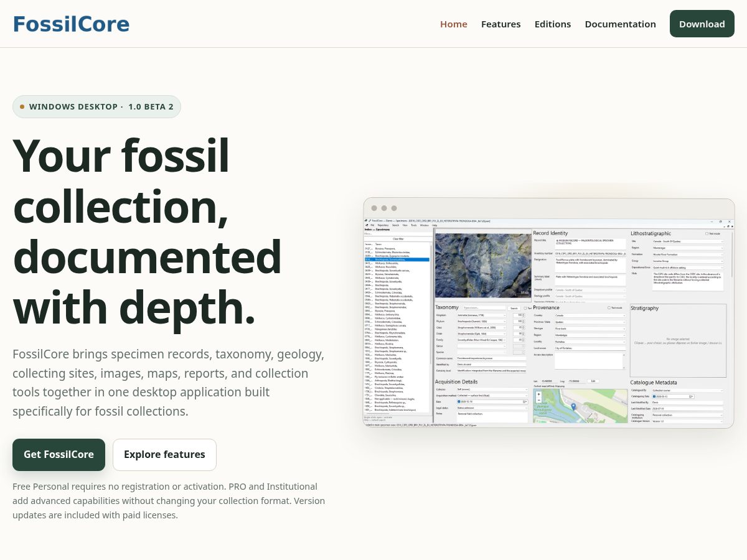Click the paragraph starting 'FossilCore brings specimen records'
This screenshot has width=747, height=560.
169,383
